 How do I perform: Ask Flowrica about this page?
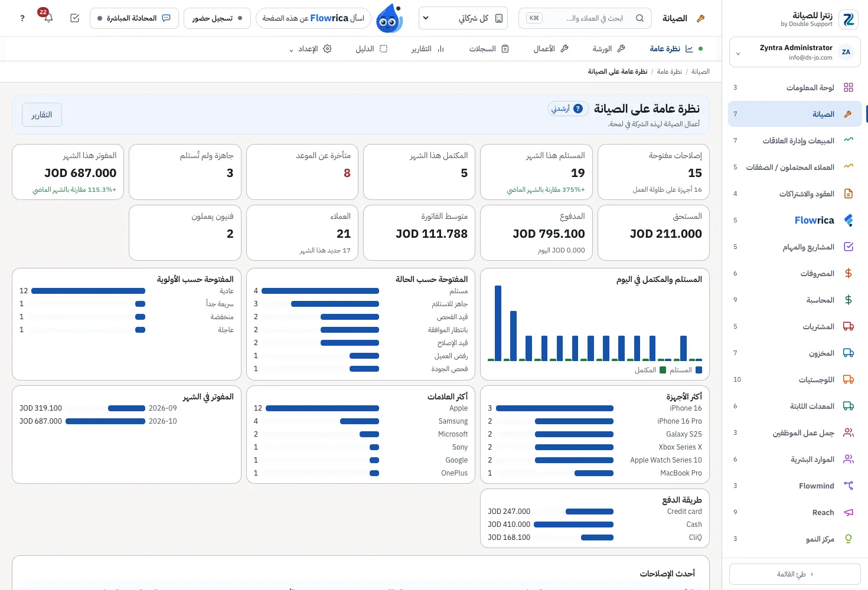[x=314, y=18]
